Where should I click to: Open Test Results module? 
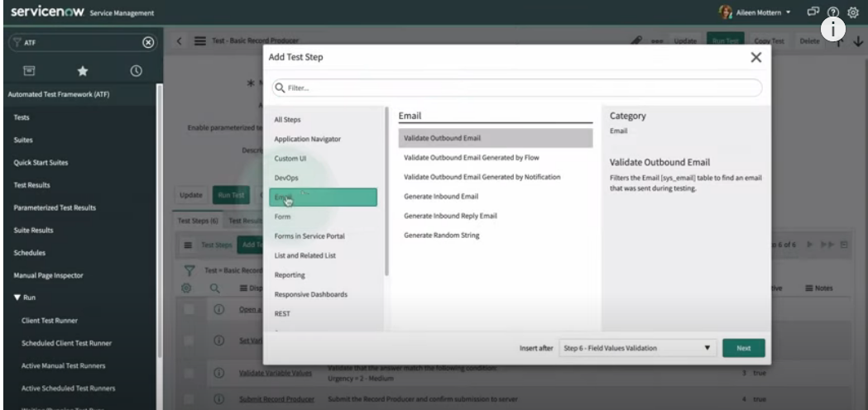(32, 185)
